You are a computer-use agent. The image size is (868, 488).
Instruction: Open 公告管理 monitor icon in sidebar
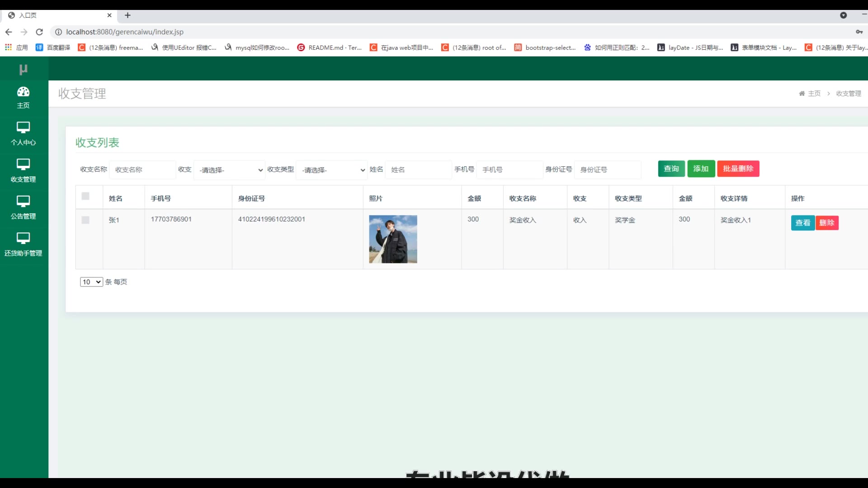click(23, 202)
